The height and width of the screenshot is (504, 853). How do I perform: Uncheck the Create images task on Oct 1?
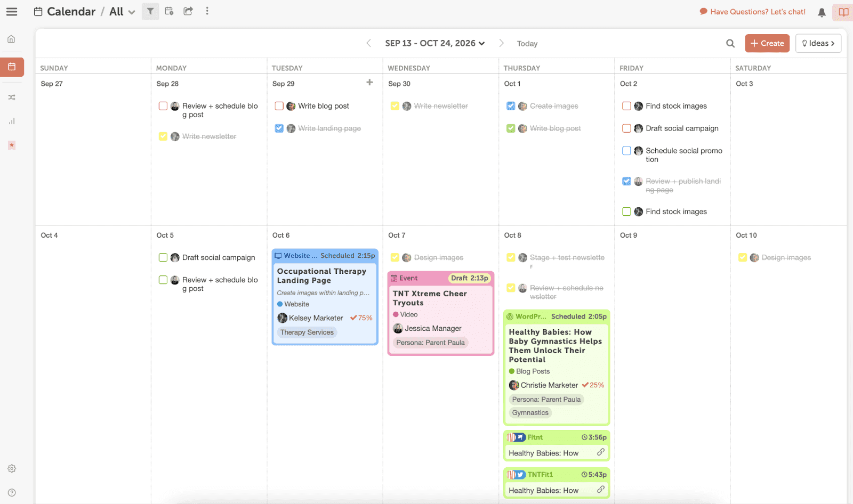coord(511,106)
